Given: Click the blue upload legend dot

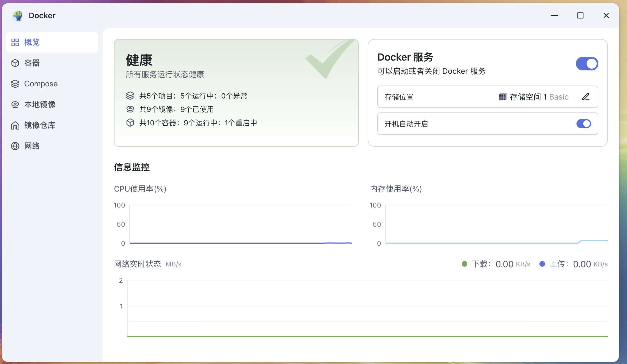Looking at the screenshot, I should click(x=542, y=264).
